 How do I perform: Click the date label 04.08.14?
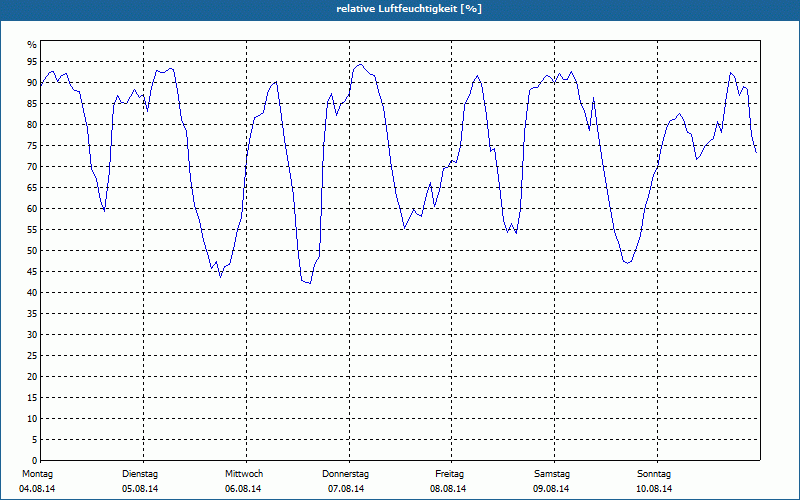pyautogui.click(x=37, y=489)
